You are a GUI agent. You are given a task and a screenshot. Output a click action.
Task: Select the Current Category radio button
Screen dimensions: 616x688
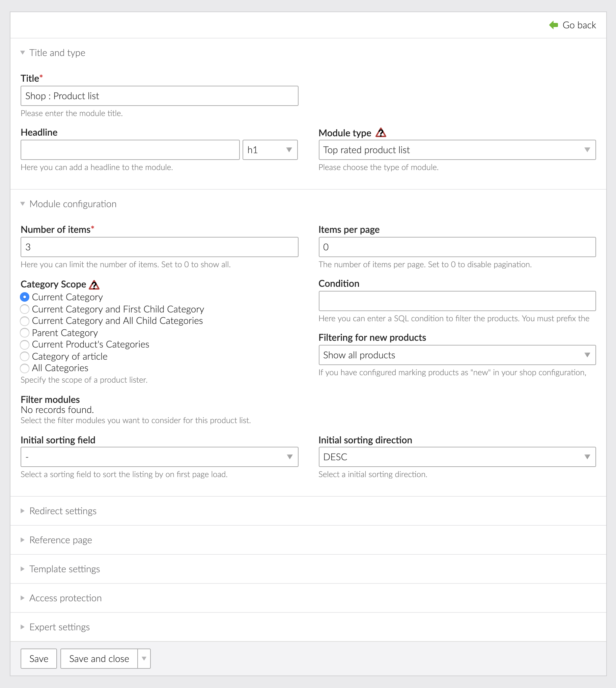tap(25, 297)
